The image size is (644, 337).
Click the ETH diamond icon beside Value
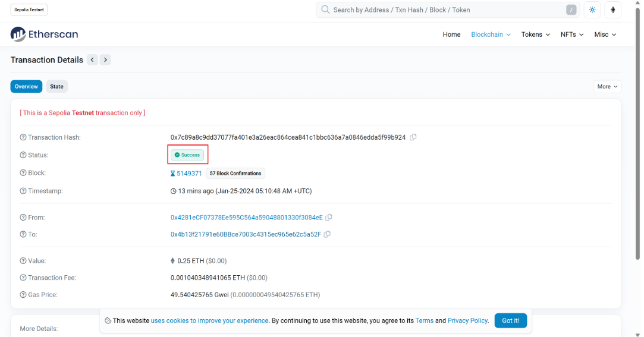tap(172, 261)
